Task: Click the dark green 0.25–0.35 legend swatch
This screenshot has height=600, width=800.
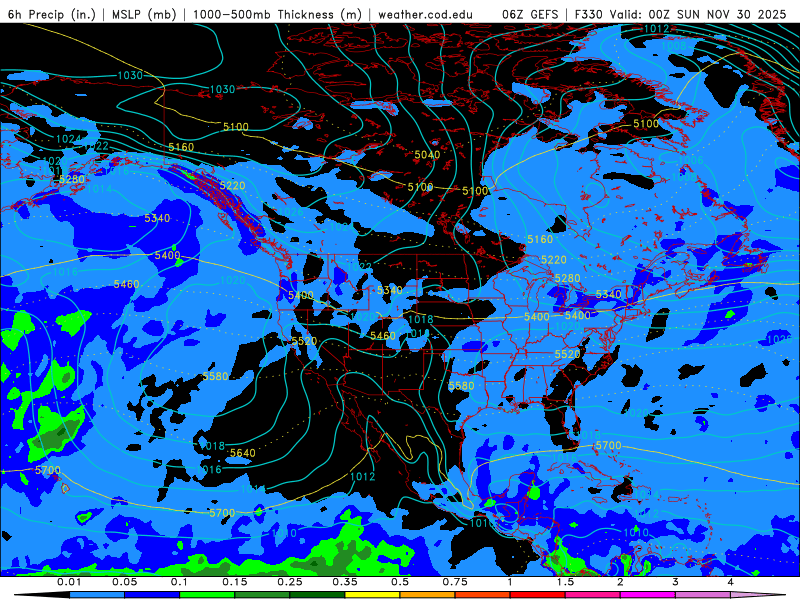Action: coord(317,595)
